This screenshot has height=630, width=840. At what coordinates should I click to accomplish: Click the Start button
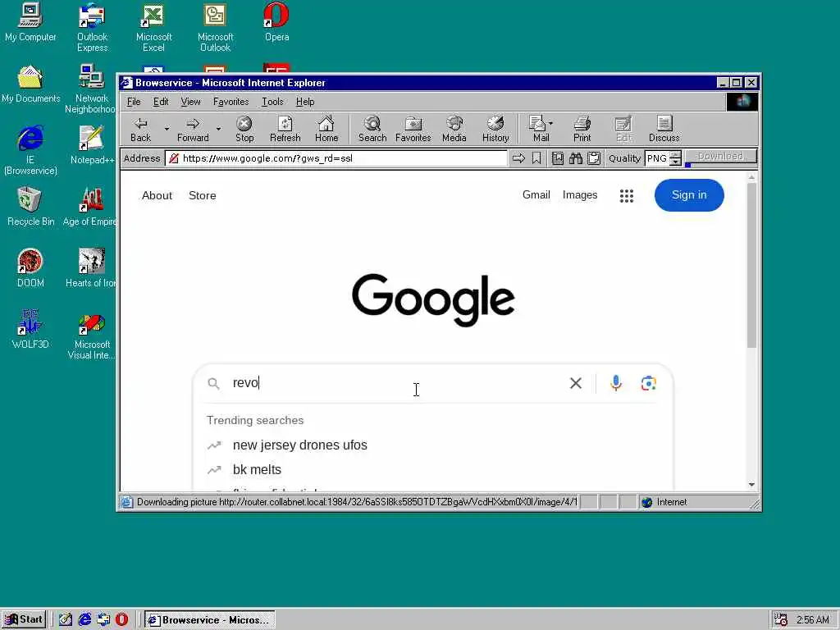[x=24, y=619]
